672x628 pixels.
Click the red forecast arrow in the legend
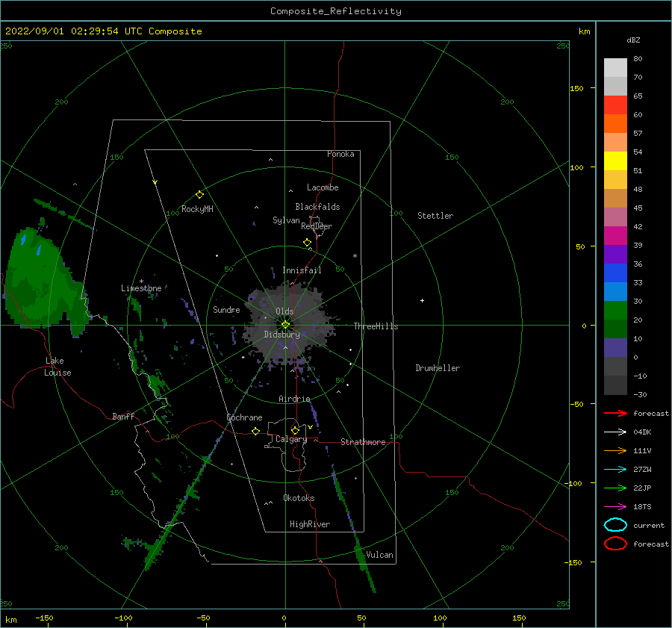pos(615,413)
